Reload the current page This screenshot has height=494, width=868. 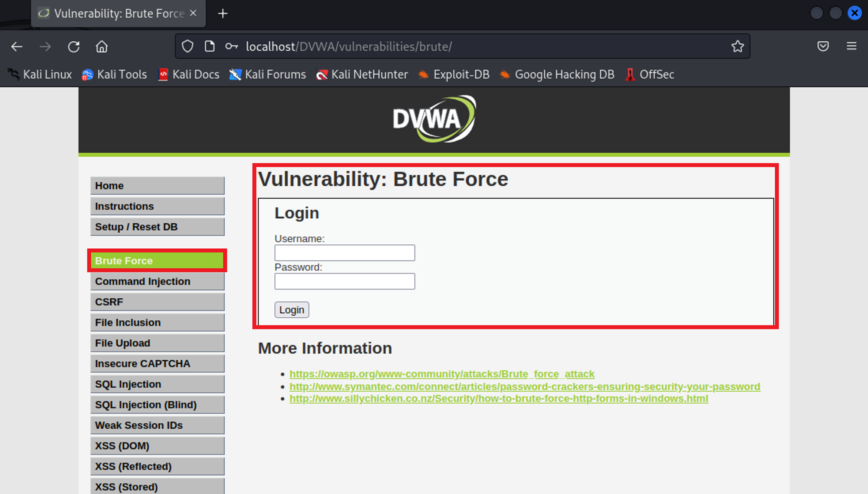coord(74,46)
